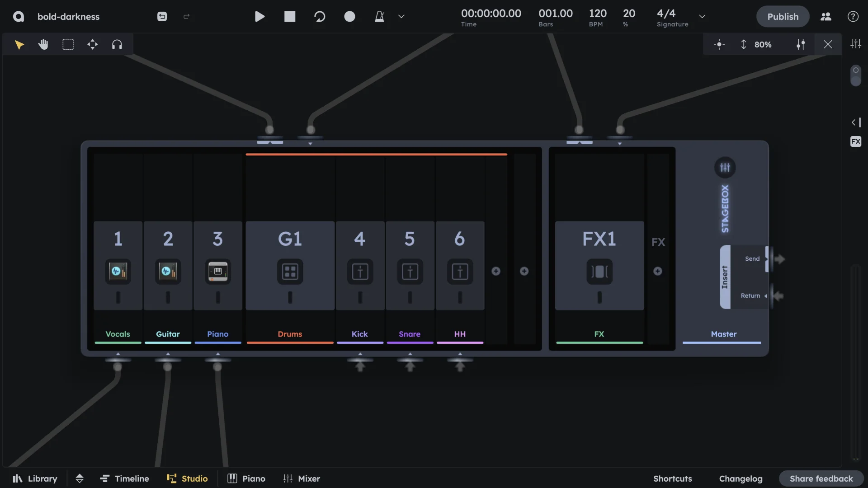This screenshot has height=488, width=868.
Task: Open the Drums G1 group instrument icon
Action: [290, 271]
